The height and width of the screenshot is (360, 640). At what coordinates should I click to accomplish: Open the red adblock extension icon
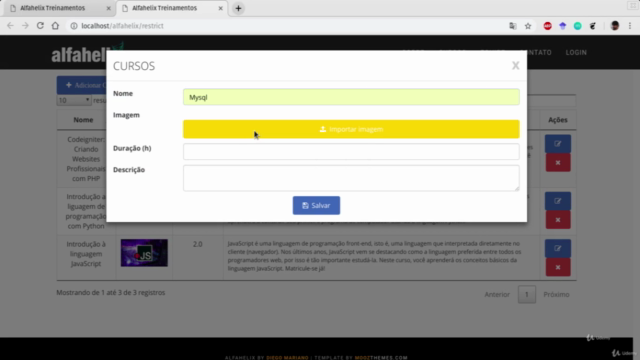point(547,26)
